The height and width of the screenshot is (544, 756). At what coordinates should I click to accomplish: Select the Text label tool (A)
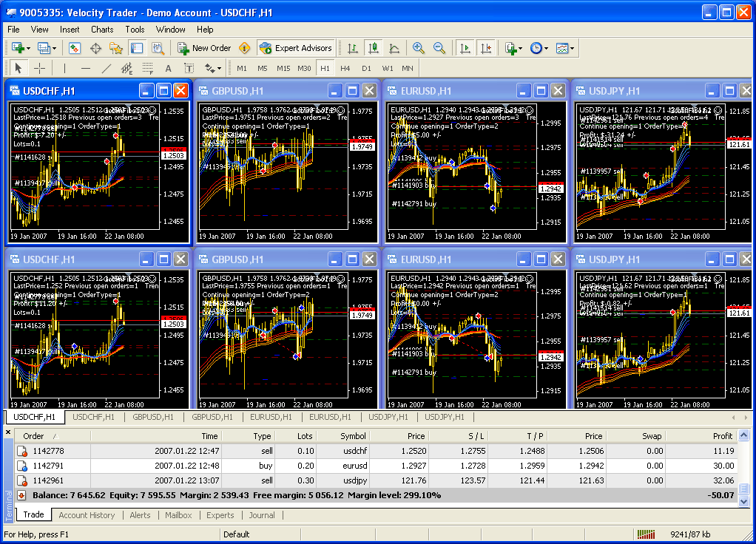tap(168, 68)
